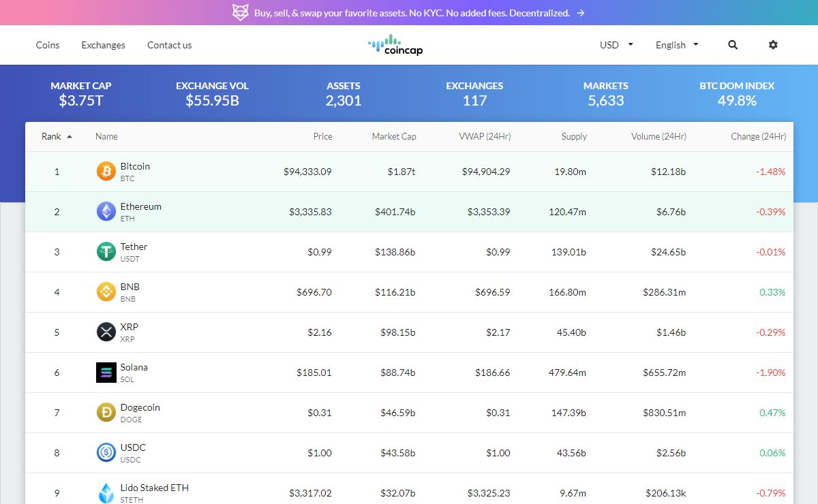
Task: Click Bitcoin price $94,333.09
Action: click(x=307, y=172)
